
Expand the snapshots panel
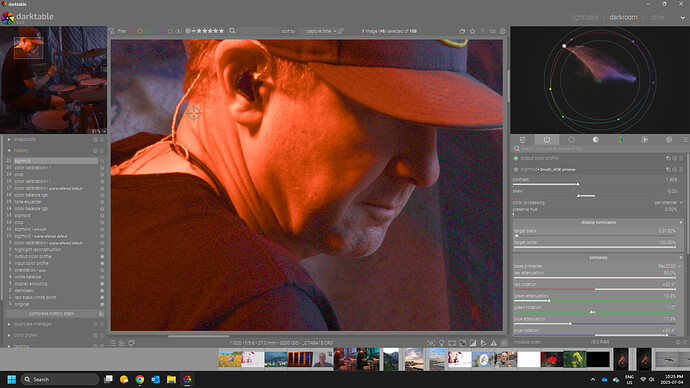(24, 139)
